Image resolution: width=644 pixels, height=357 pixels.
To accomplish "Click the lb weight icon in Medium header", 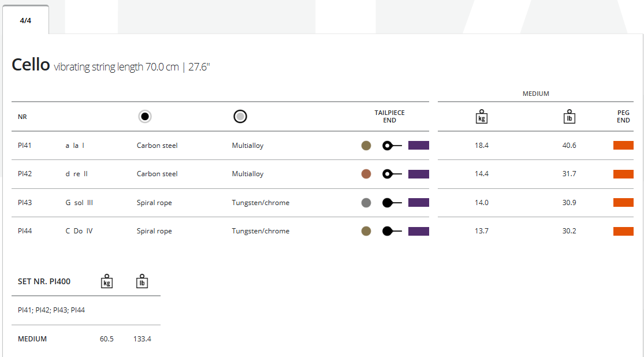I will click(569, 117).
